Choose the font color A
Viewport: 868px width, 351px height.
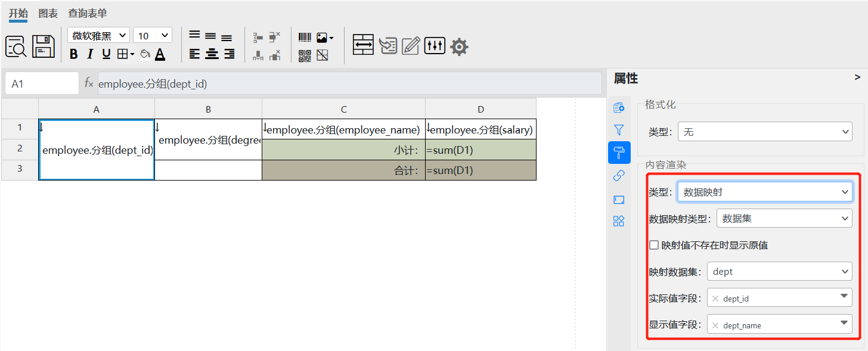tap(160, 54)
